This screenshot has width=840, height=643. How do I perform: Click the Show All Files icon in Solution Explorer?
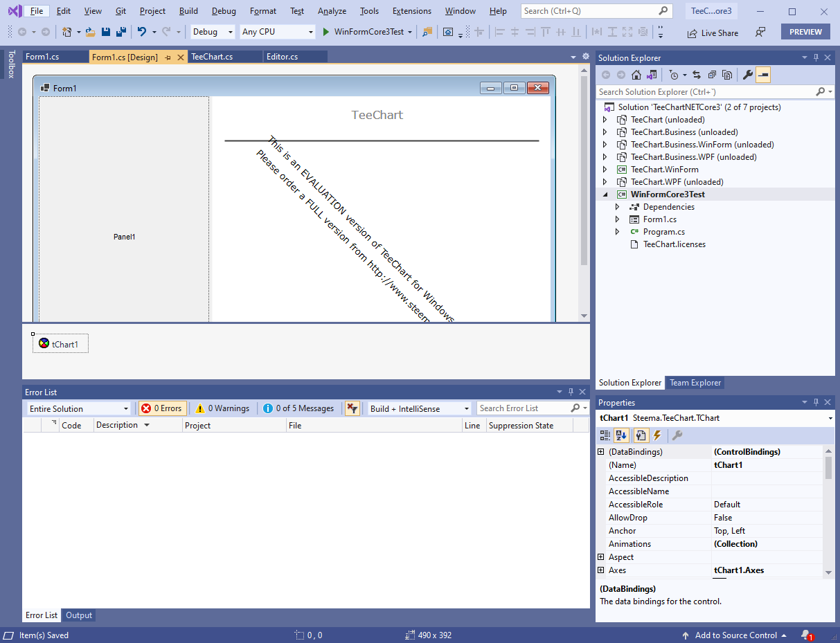tap(727, 75)
